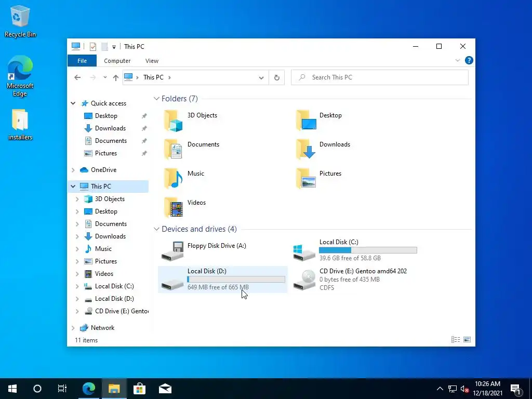Select the 3D Objects folder icon
532x399 pixels.
174,121
